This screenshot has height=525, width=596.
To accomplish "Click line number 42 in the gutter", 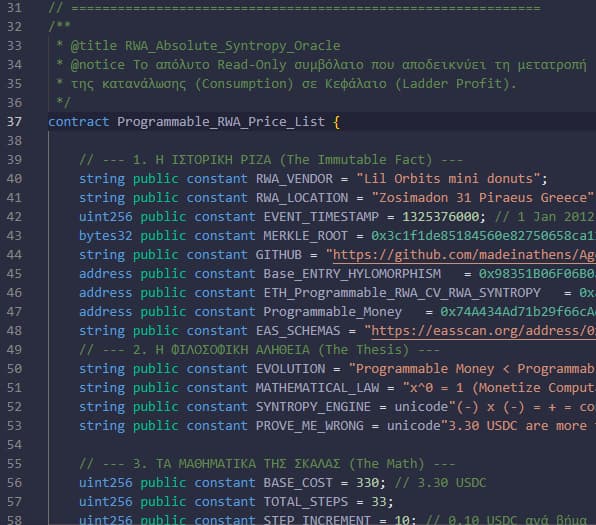I will tap(14, 217).
